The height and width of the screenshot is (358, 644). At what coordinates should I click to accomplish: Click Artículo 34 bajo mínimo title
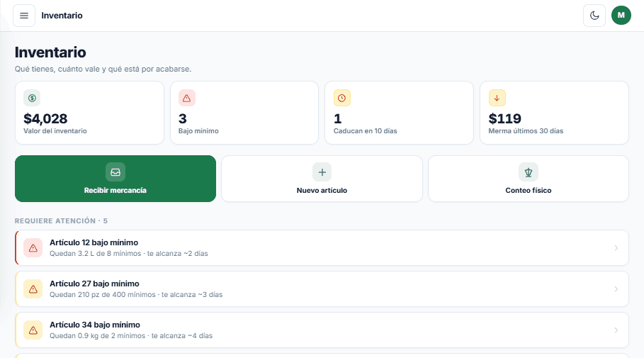click(95, 325)
